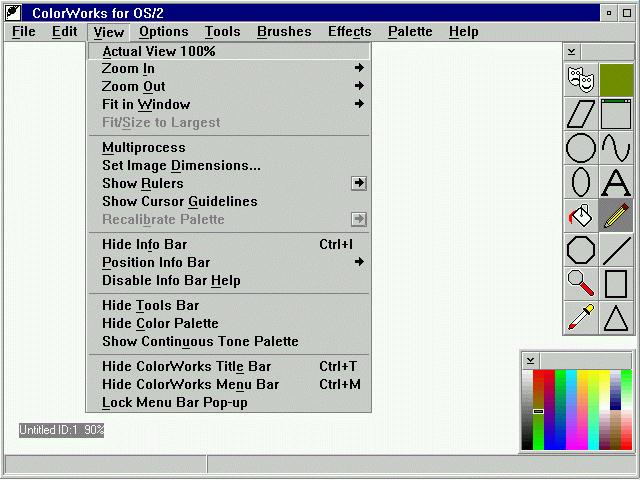Viewport: 640px width, 480px height.
Task: Open the Edit menu
Action: click(x=64, y=31)
